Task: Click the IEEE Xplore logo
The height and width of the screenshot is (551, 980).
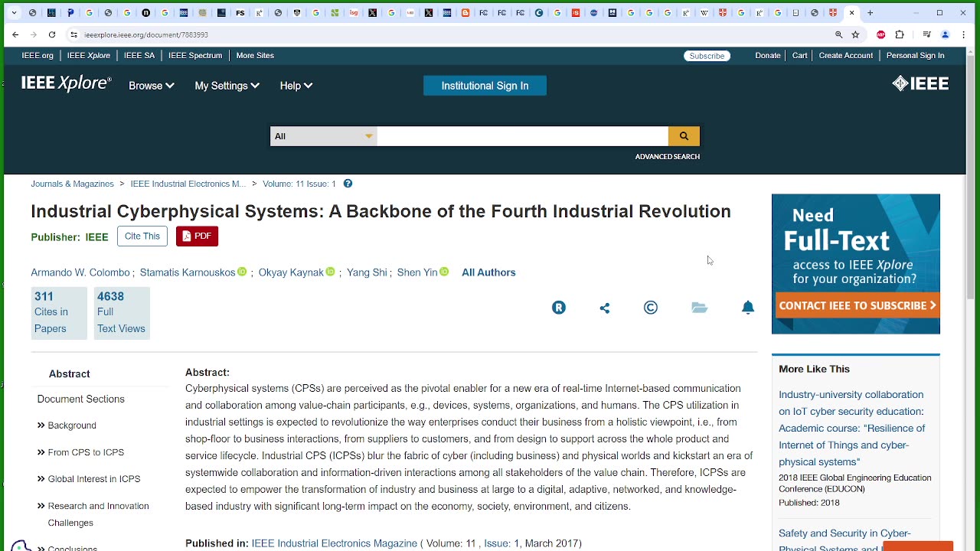Action: 66,84
